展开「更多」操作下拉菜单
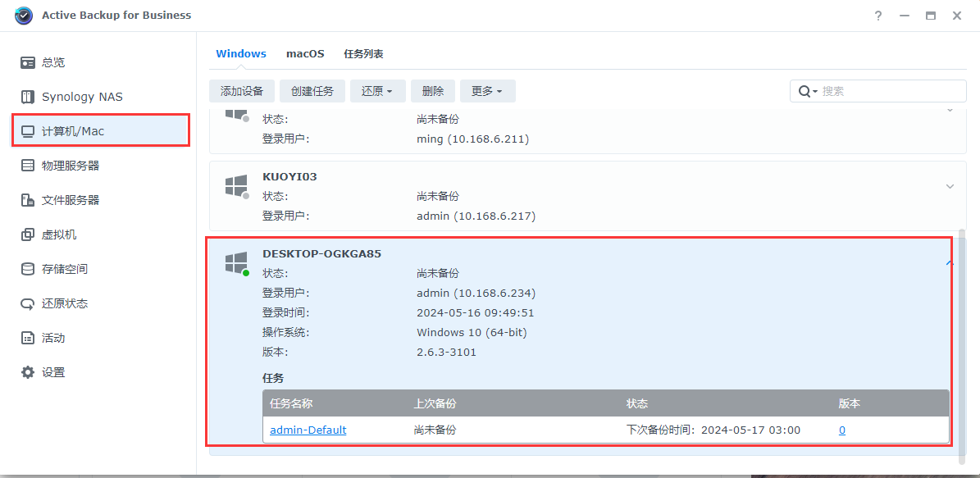The height and width of the screenshot is (478, 980). point(487,90)
